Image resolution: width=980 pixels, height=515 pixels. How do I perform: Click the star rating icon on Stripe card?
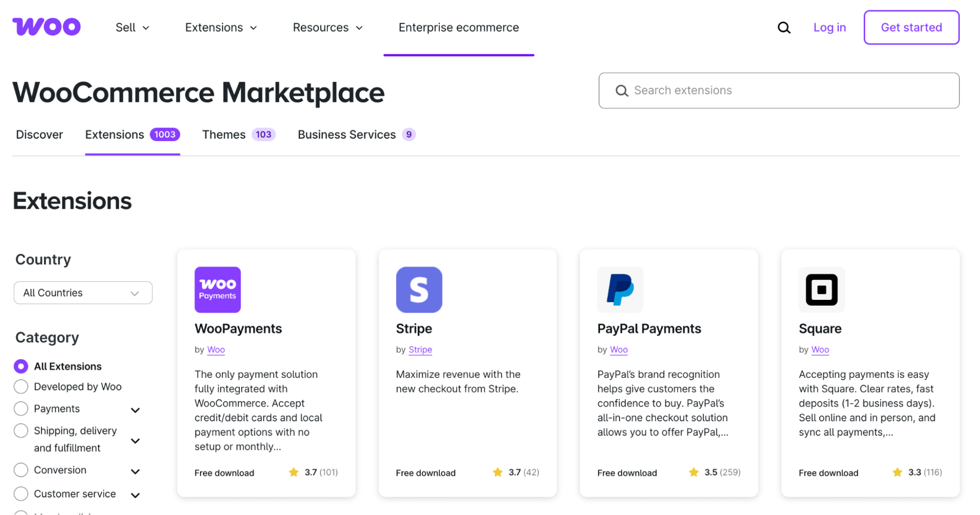(498, 472)
